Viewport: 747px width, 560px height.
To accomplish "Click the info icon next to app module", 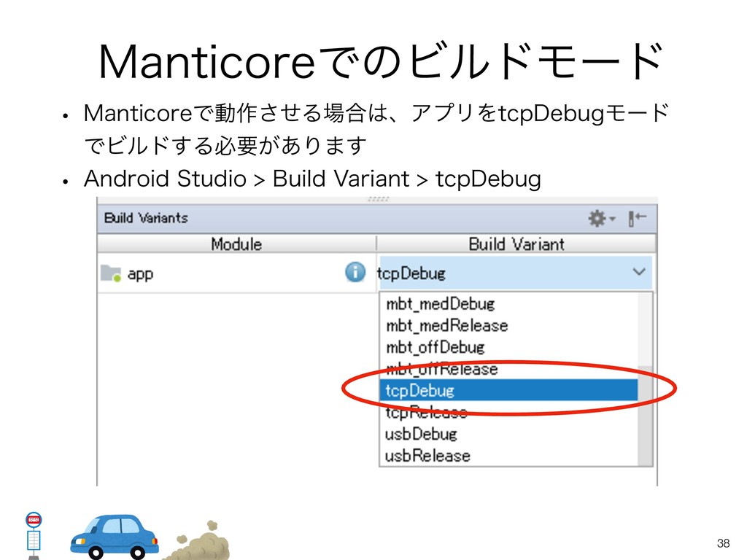I will [x=355, y=273].
